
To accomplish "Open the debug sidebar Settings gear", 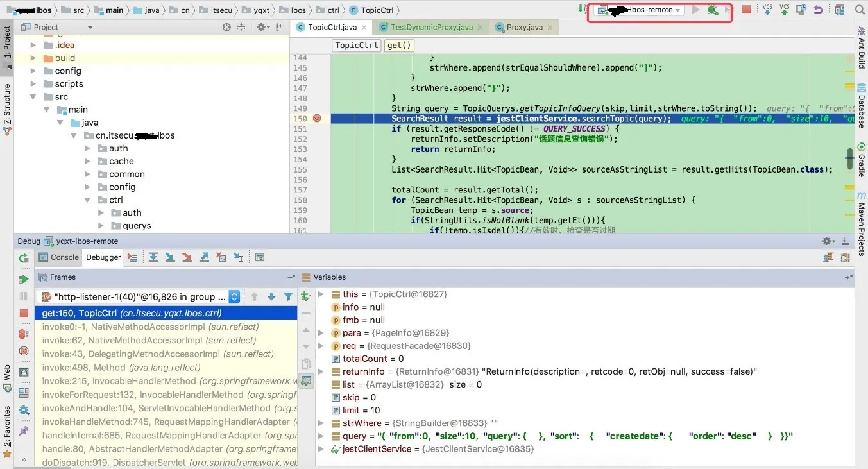I will (24, 411).
